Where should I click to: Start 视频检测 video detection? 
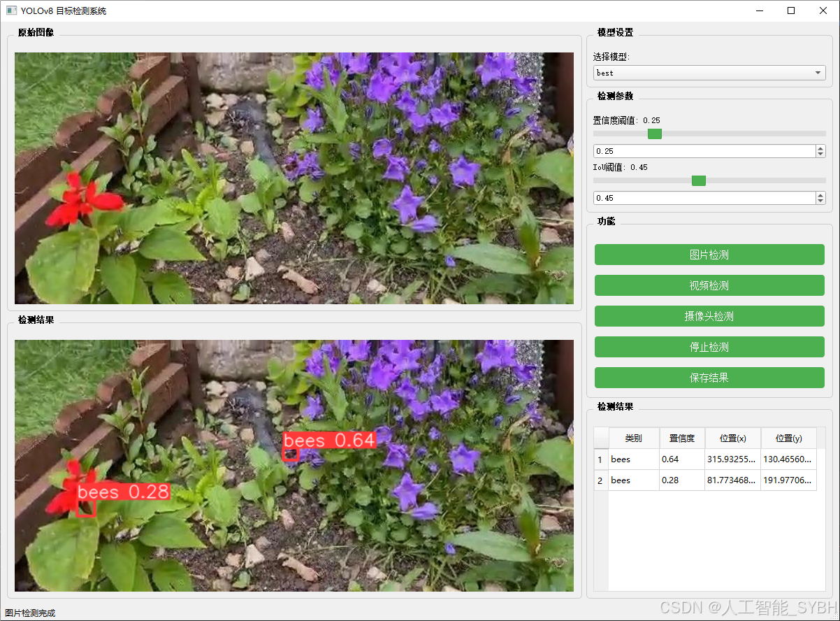tap(709, 285)
